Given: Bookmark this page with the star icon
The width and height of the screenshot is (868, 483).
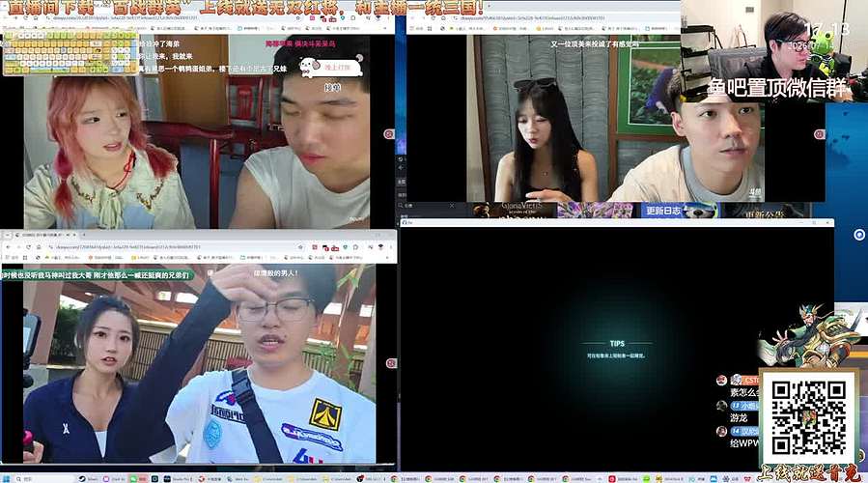Looking at the screenshot, I should click(x=300, y=247).
